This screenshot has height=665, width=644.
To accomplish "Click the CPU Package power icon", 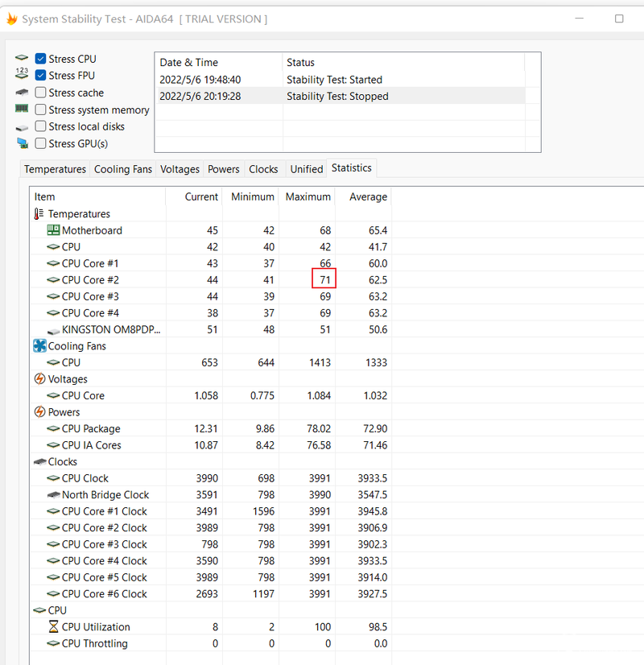I will [53, 428].
